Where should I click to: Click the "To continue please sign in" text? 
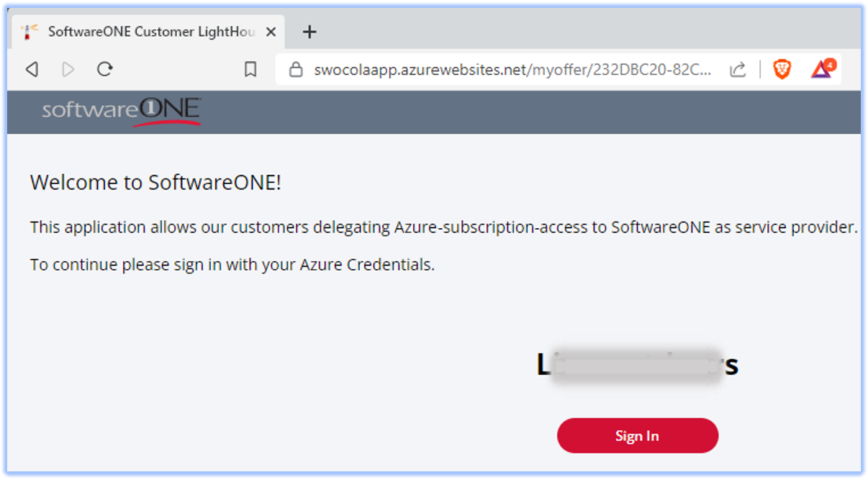(232, 265)
